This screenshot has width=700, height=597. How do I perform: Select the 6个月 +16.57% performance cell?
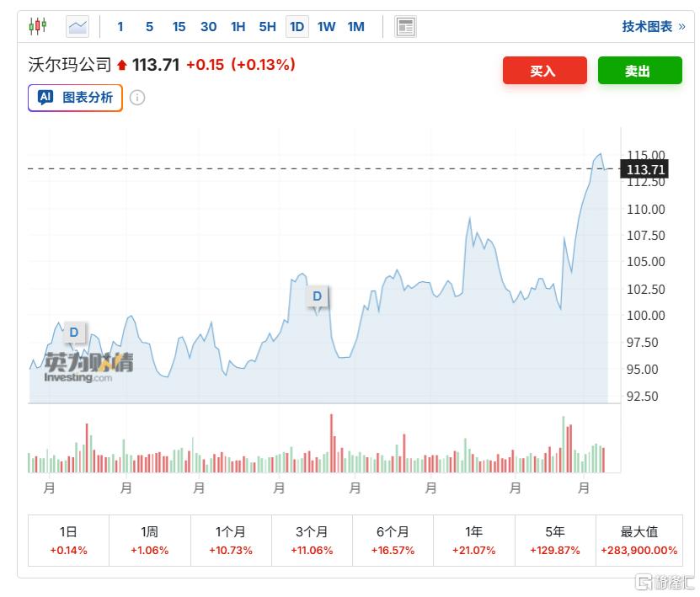393,540
